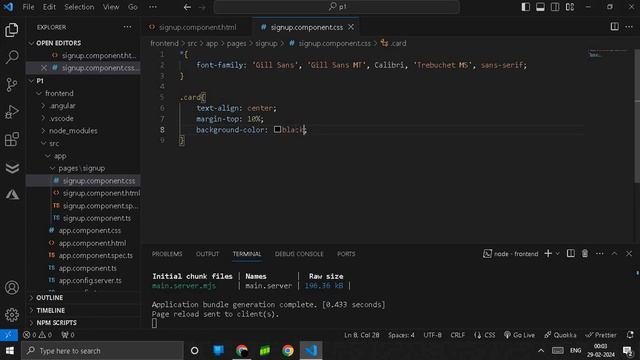Open the Search view in activity bar
This screenshot has width=640, height=360.
pyautogui.click(x=12, y=57)
